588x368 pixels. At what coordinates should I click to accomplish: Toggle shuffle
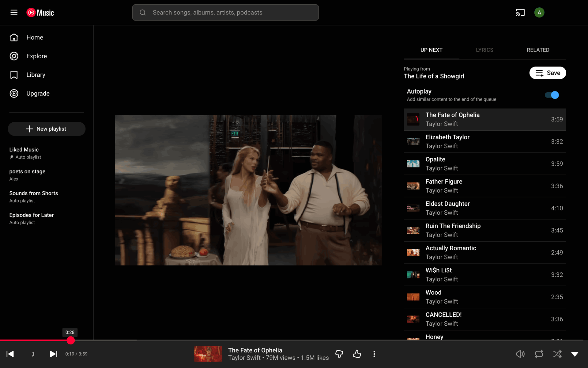click(x=557, y=354)
